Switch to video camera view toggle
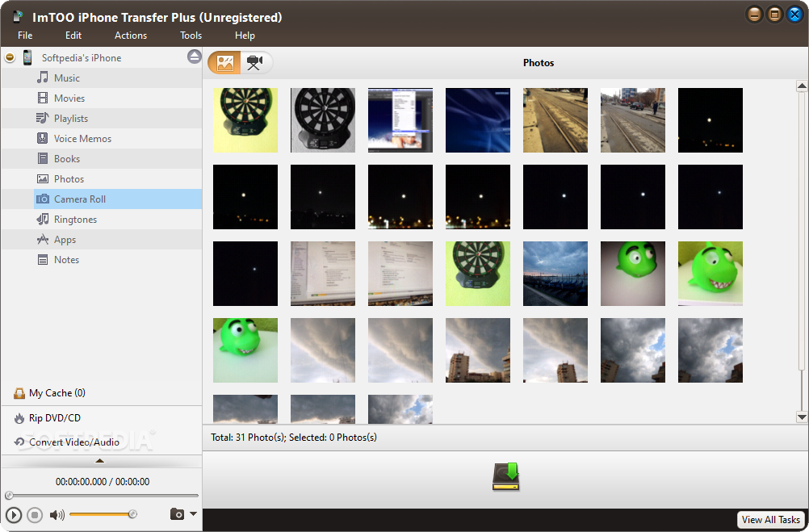Viewport: 809px width, 532px height. (x=256, y=63)
